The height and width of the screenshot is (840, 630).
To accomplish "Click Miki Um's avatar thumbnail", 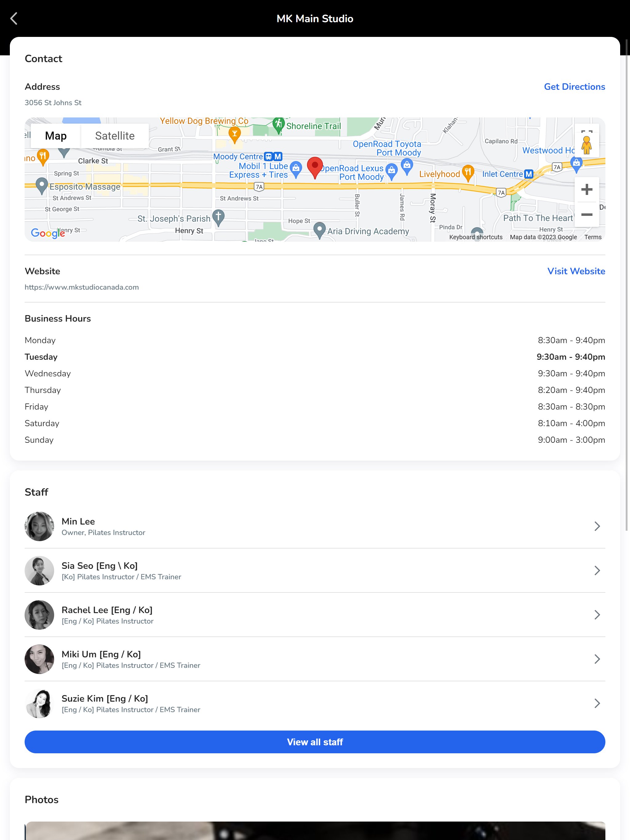I will pos(39,659).
